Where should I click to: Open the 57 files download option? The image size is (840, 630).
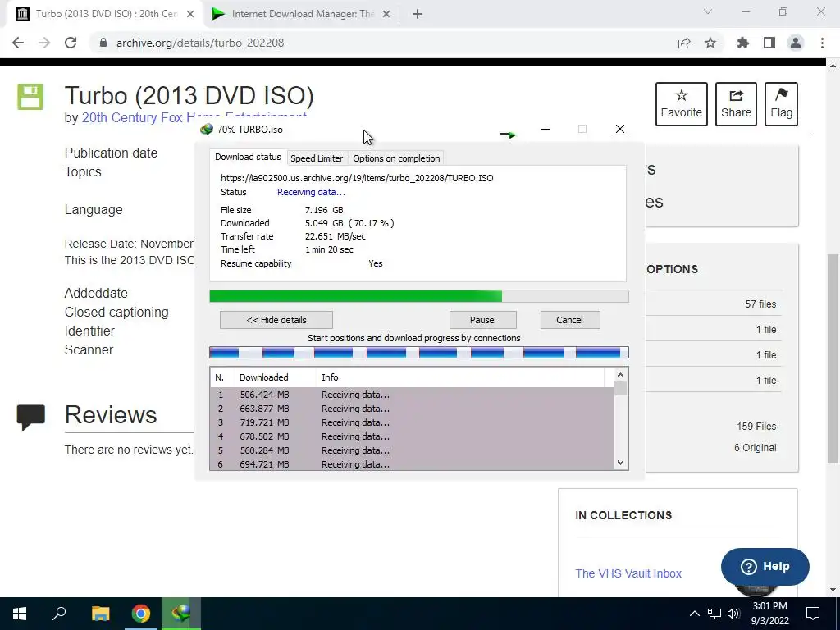coord(760,304)
